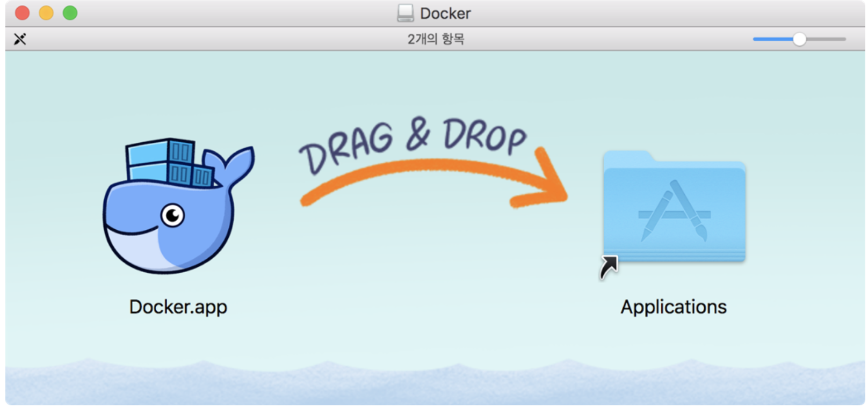868x408 pixels.
Task: Select the Docker.app whale icon
Action: [178, 206]
